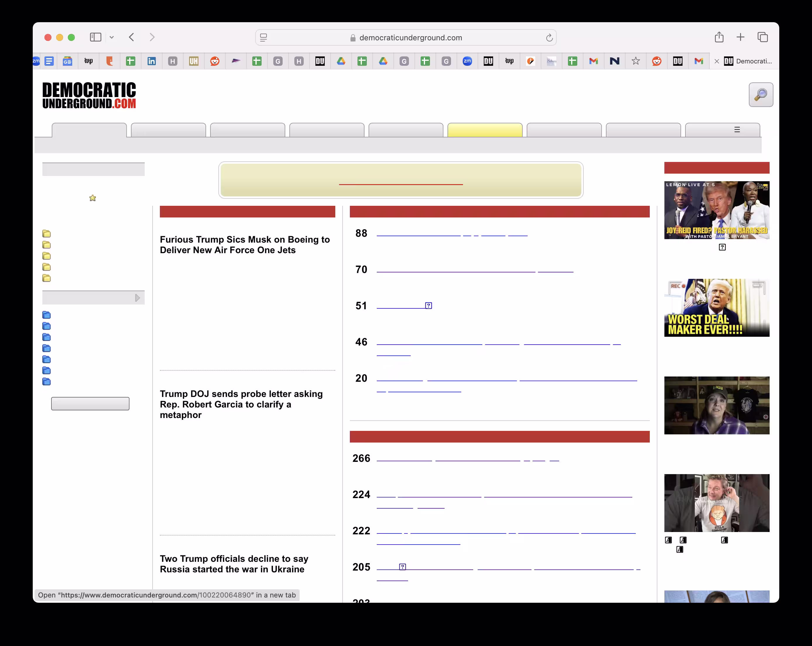Go back with the back arrow

point(132,37)
